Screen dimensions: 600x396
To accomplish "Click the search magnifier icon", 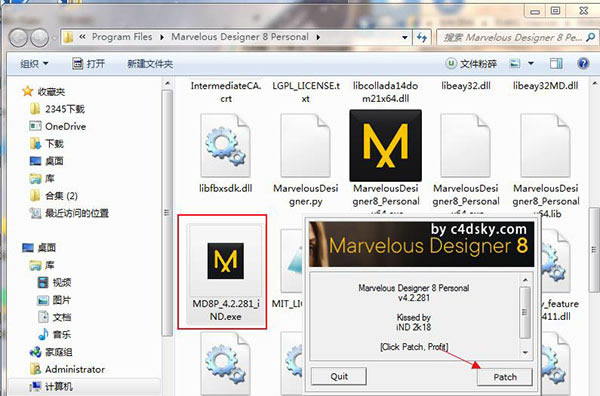I will tap(590, 37).
